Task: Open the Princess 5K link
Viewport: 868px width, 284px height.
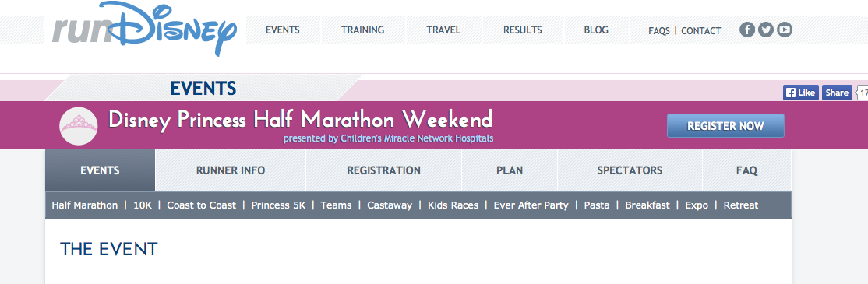Action: (x=278, y=205)
